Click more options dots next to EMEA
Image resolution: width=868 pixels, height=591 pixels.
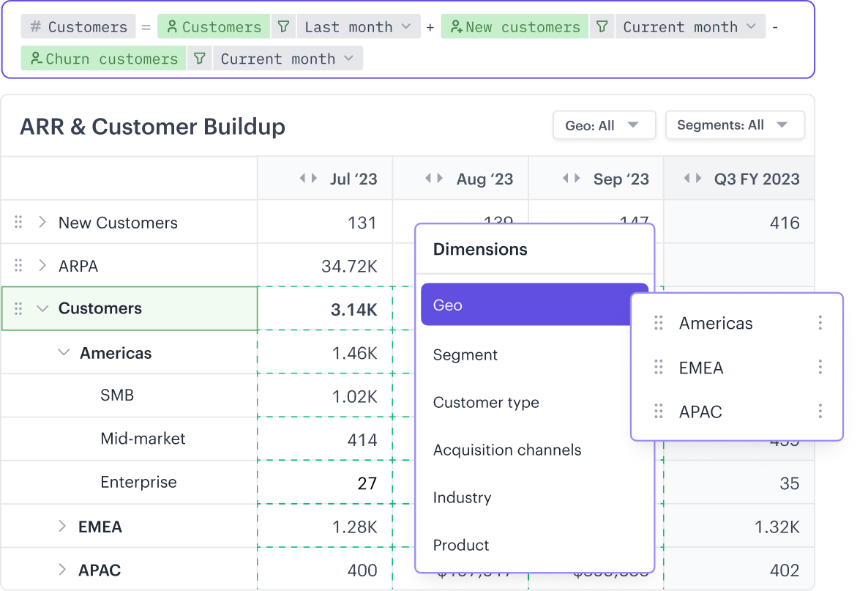pos(820,367)
